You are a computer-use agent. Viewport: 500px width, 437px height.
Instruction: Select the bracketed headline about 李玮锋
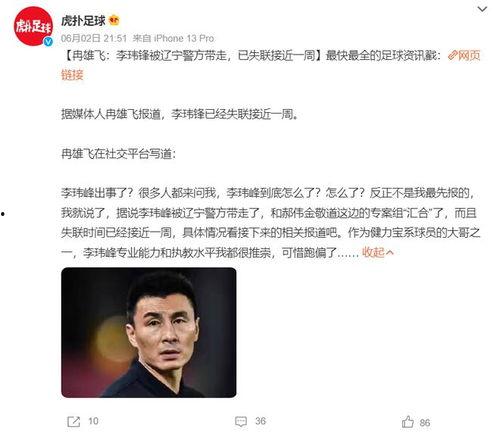192,56
